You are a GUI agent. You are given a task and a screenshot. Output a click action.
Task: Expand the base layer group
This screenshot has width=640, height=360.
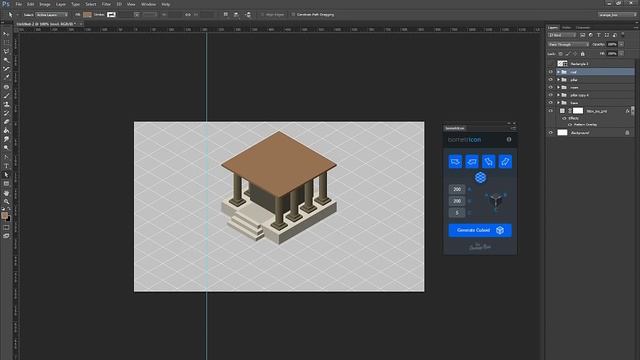pyautogui.click(x=558, y=103)
